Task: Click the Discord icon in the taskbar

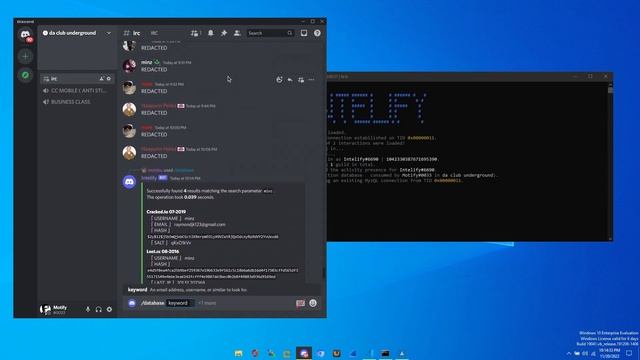Action: (304, 353)
